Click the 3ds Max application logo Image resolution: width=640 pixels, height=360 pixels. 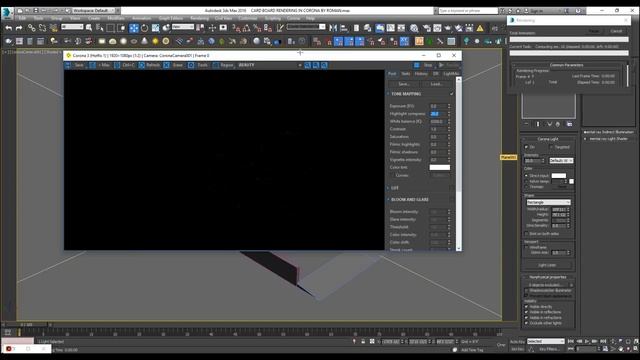pos(6,12)
